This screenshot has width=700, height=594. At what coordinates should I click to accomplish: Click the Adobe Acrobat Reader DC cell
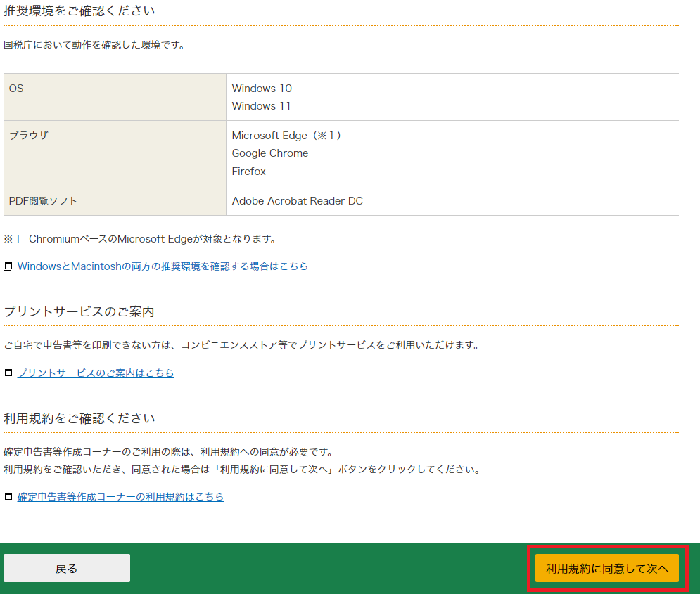coord(298,201)
